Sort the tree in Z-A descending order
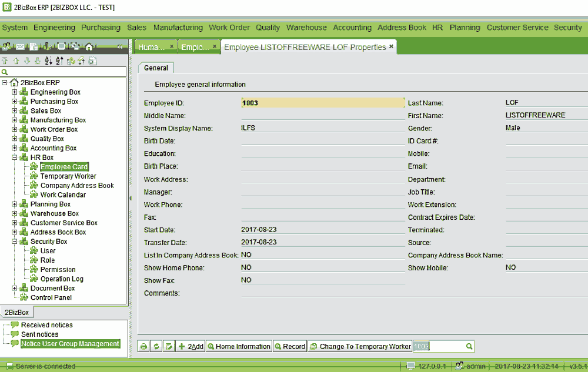 (x=59, y=61)
